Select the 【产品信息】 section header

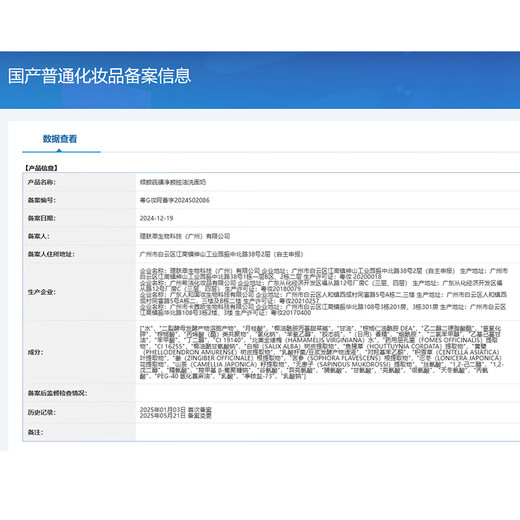[41, 168]
